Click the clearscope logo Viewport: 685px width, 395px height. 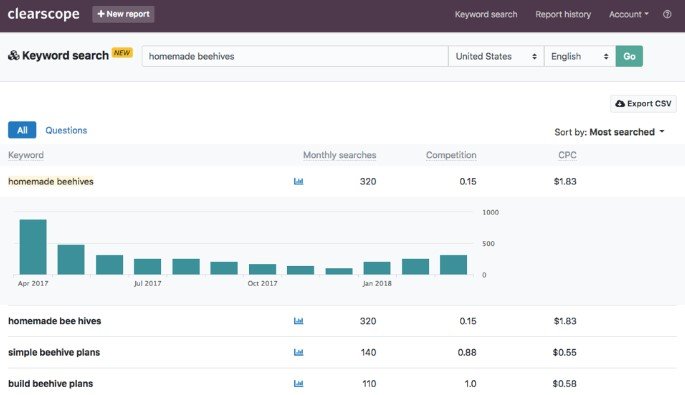tap(43, 14)
